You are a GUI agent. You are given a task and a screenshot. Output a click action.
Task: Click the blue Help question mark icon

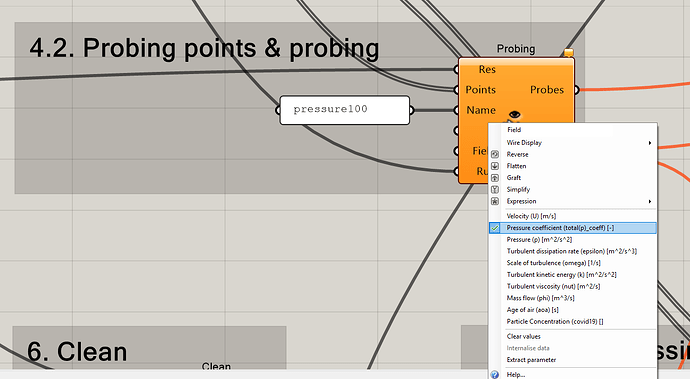coord(495,375)
